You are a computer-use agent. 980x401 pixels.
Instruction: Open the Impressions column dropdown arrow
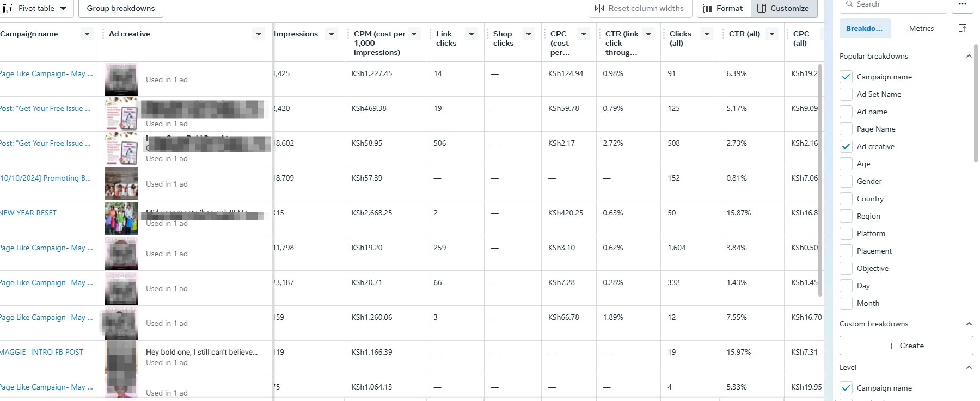tap(332, 34)
